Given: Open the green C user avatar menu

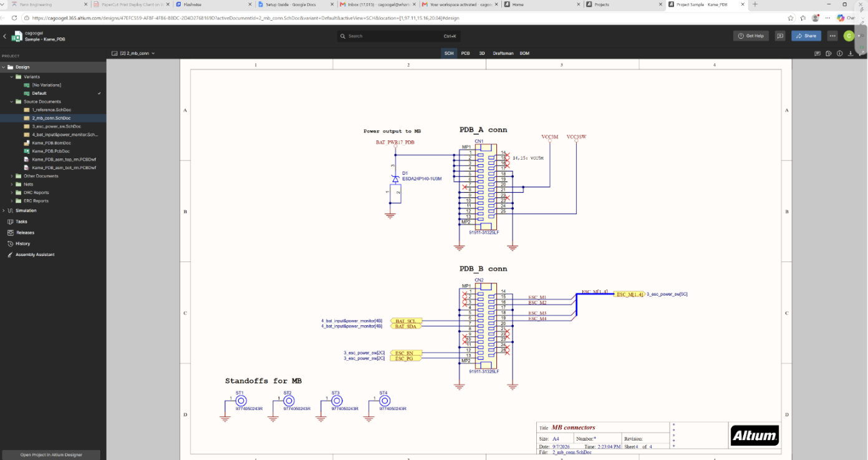Looking at the screenshot, I should pos(848,36).
